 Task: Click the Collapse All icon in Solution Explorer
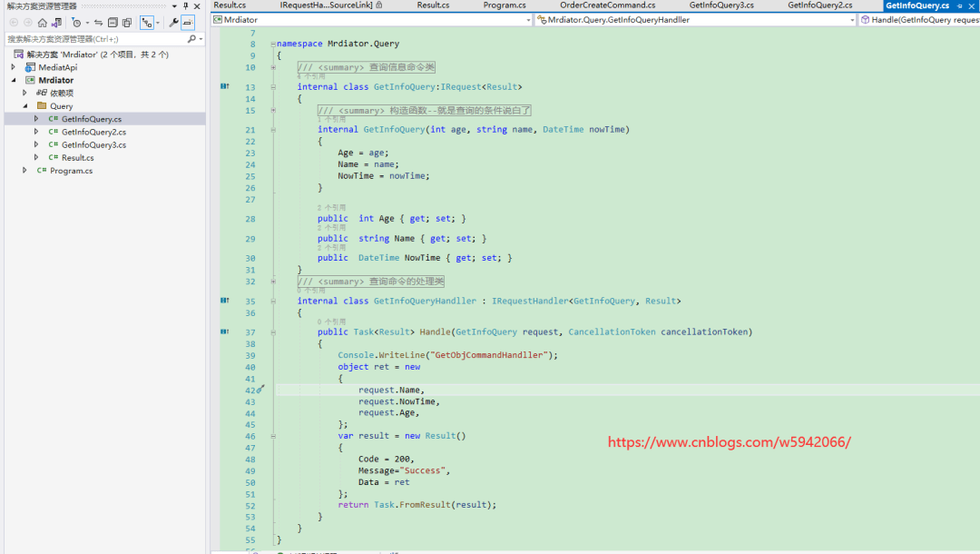point(113,22)
